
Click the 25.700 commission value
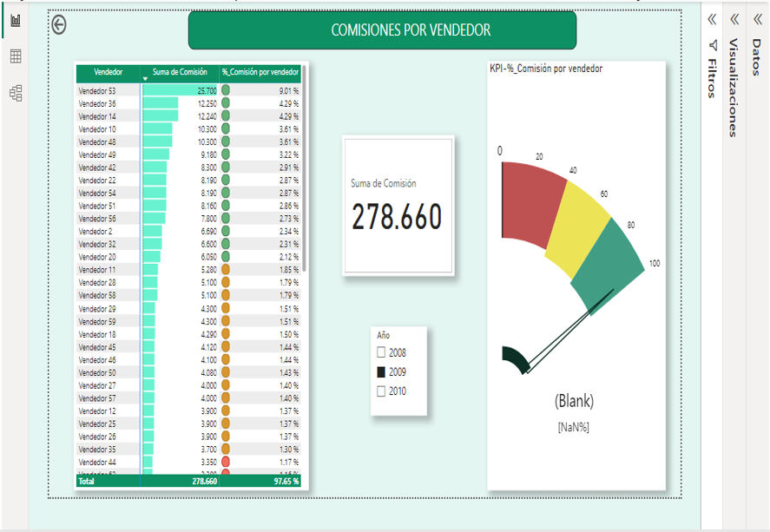point(207,91)
